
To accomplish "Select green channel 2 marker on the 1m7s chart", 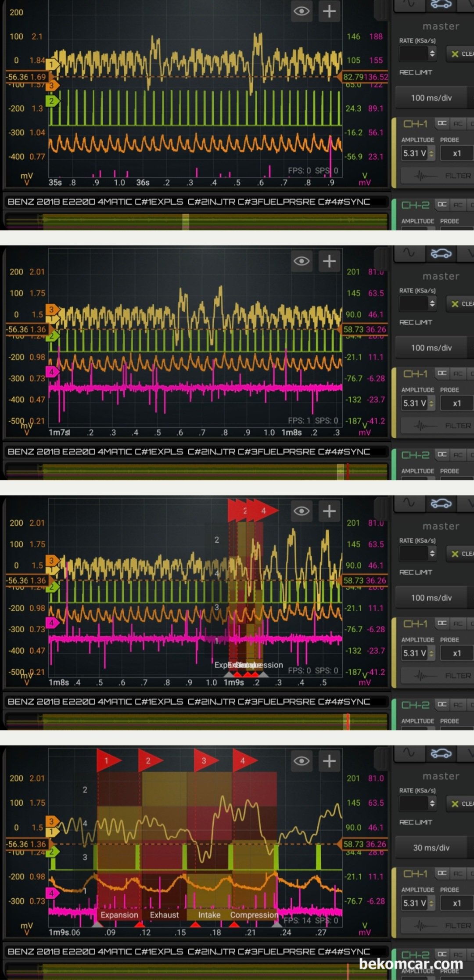I will coord(52,336).
